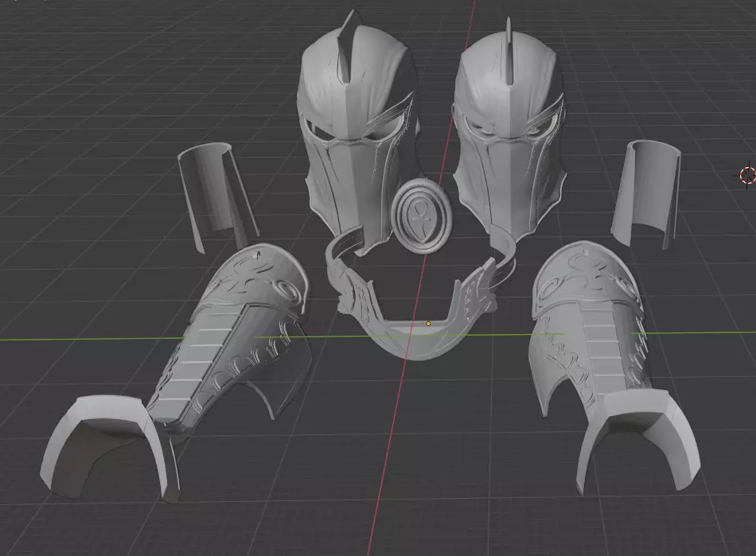Image resolution: width=756 pixels, height=556 pixels.
Task: Select the left half-cylinder arm cuff
Action: pos(212,192)
